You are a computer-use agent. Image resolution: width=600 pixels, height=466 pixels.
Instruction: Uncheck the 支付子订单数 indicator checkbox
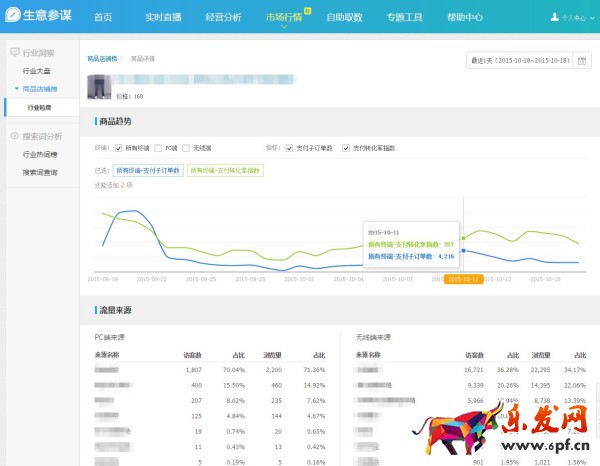coord(287,148)
